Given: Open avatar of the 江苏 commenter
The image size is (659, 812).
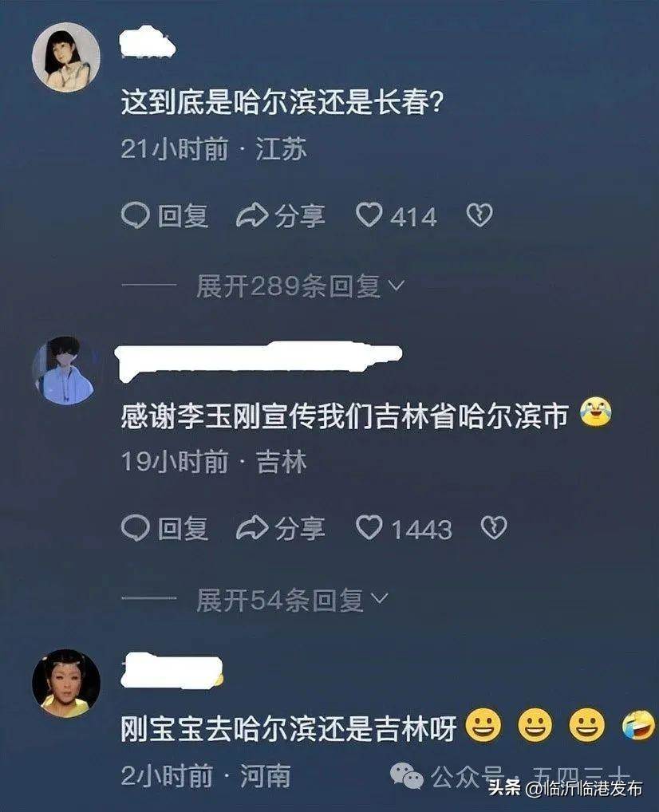Looking at the screenshot, I should click(x=65, y=57).
